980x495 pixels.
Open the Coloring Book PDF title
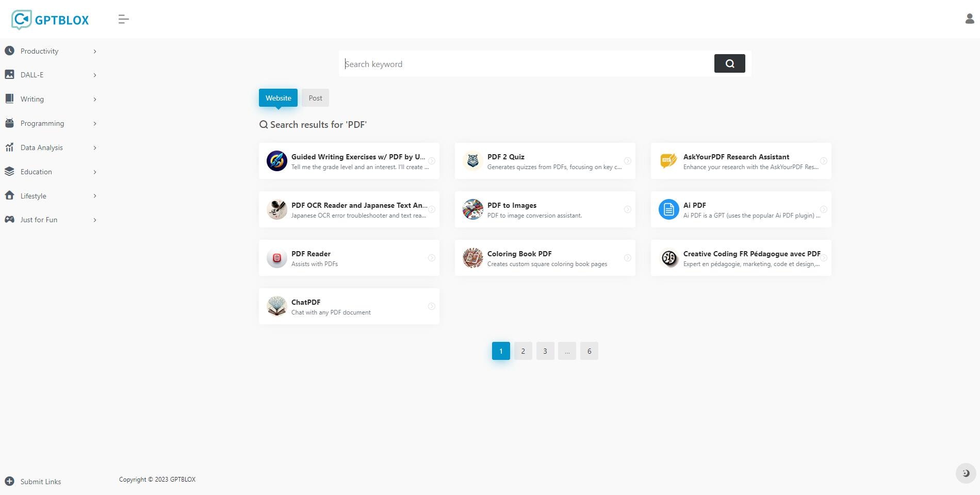(519, 254)
